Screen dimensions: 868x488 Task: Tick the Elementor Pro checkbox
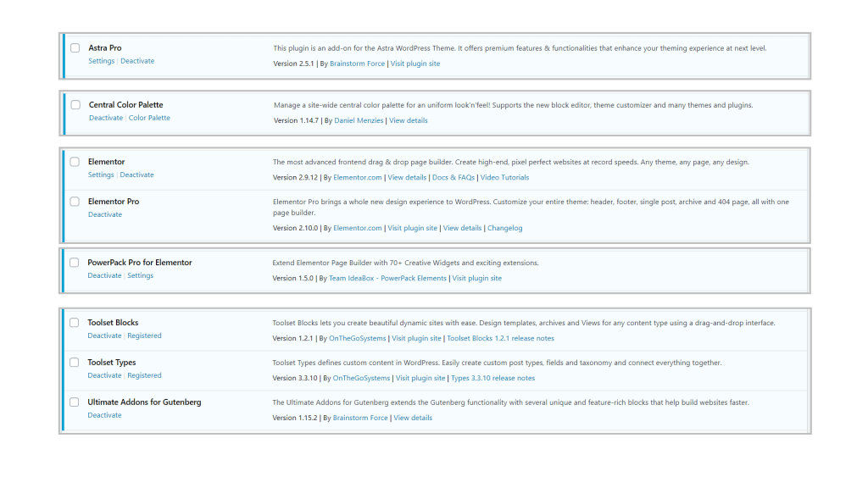(75, 202)
